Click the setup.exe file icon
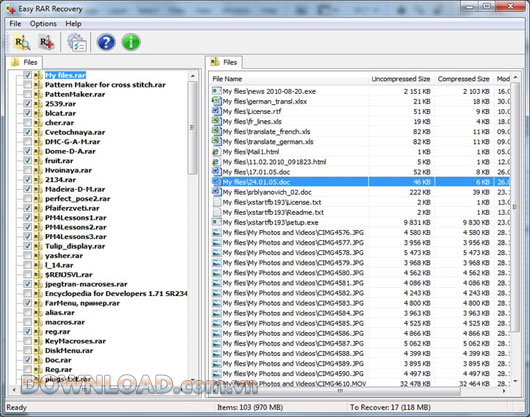Image resolution: width=530 pixels, height=417 pixels. click(216, 222)
